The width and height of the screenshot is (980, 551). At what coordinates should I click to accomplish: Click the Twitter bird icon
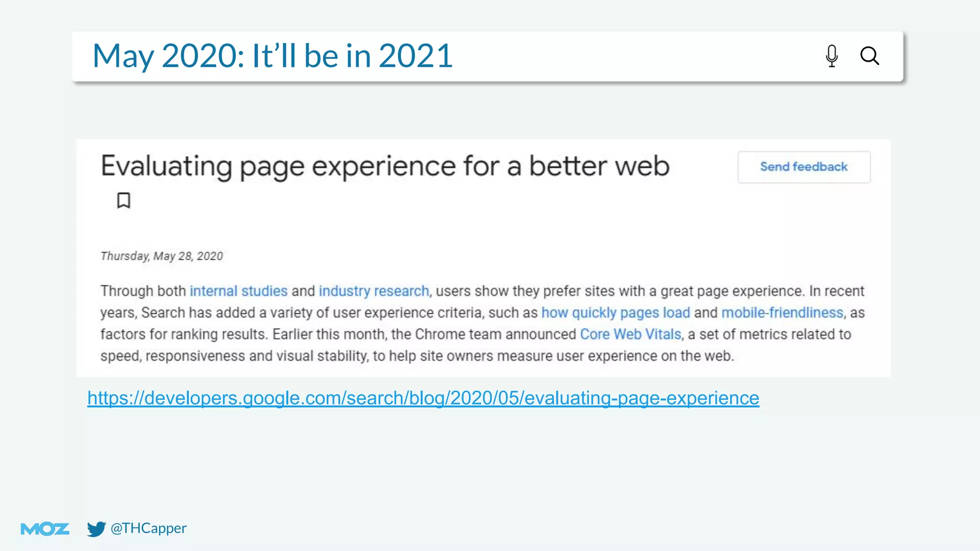(x=96, y=529)
